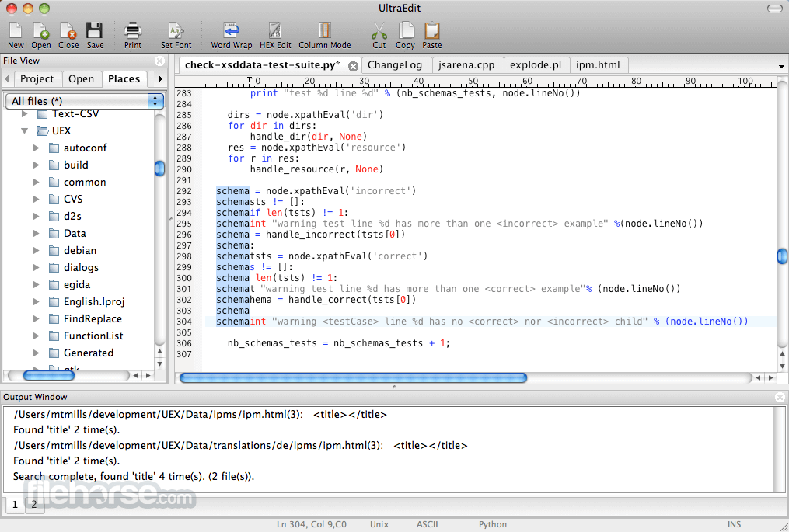Expand the CVS folder
This screenshot has width=789, height=532.
click(x=37, y=199)
